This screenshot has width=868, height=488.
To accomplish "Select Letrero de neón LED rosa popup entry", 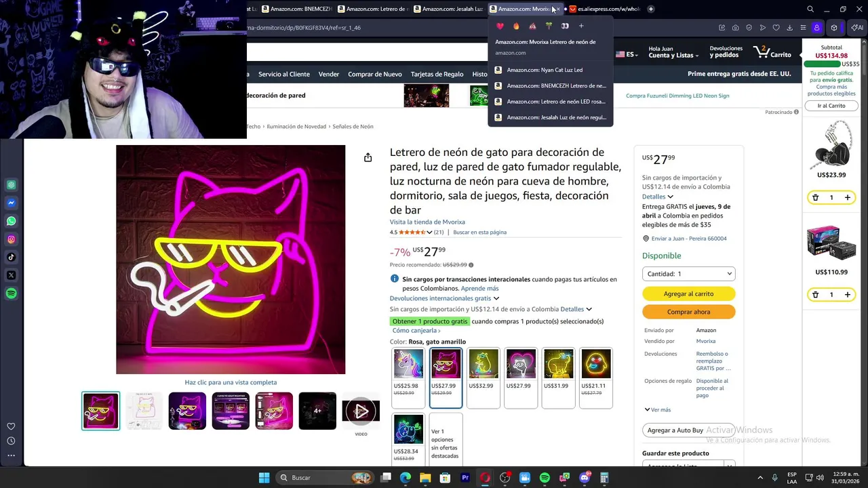I will pos(550,102).
